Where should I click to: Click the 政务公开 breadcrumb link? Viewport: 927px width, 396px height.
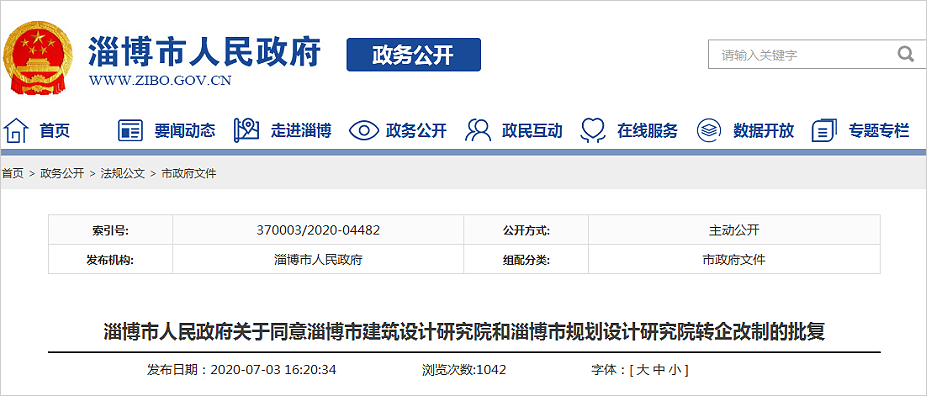click(x=62, y=174)
